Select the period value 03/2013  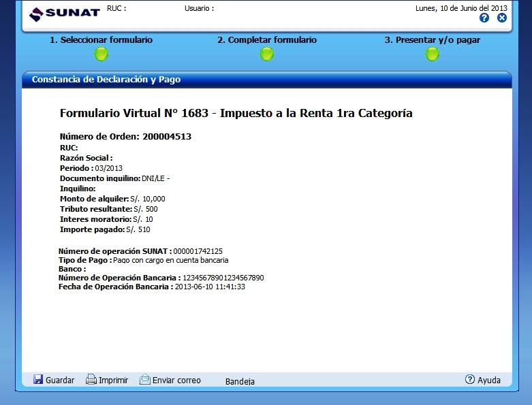pyautogui.click(x=108, y=168)
